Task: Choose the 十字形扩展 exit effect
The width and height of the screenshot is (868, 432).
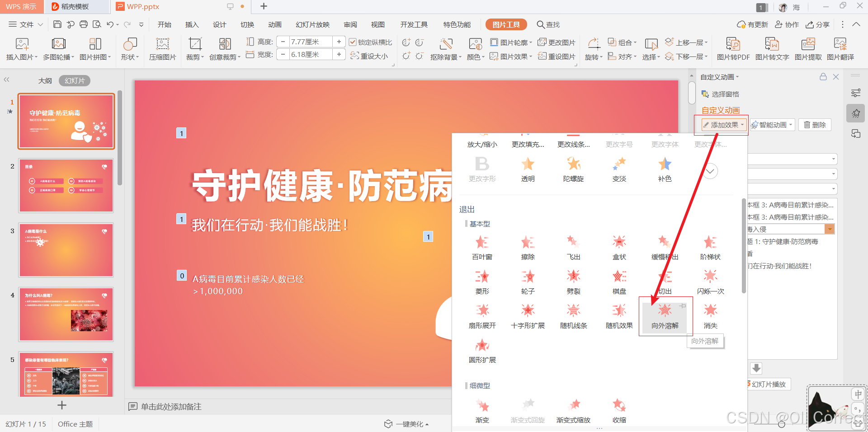Action: pos(528,316)
